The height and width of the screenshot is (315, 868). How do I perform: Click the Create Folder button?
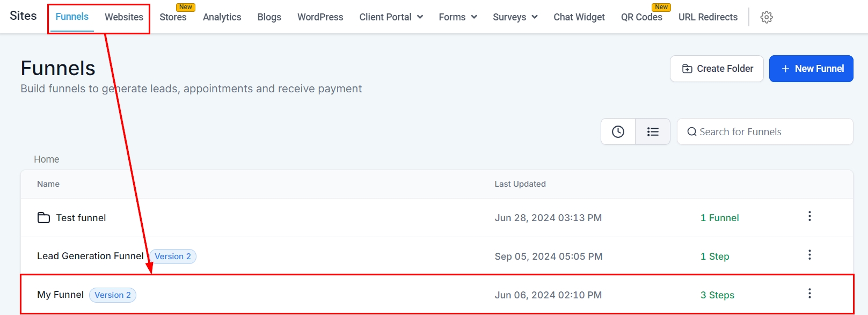tap(717, 69)
